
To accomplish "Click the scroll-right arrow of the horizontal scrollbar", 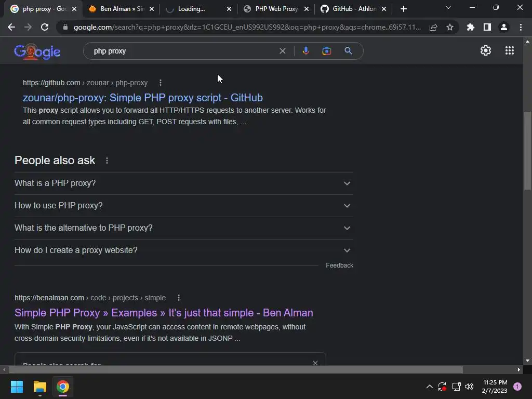I will (518, 369).
